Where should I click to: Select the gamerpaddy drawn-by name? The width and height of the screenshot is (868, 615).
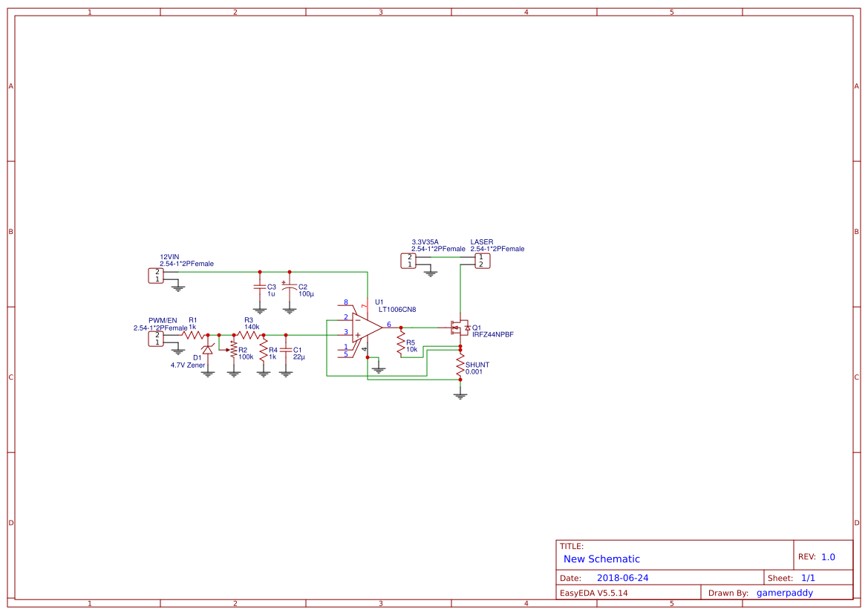coord(784,592)
